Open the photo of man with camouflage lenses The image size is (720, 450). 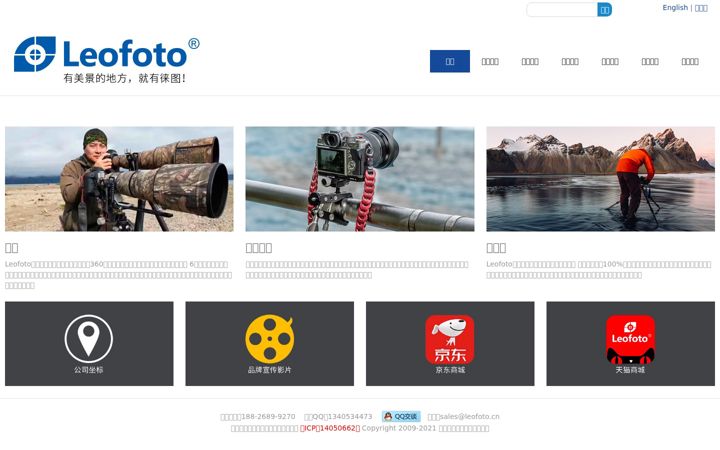tap(119, 179)
